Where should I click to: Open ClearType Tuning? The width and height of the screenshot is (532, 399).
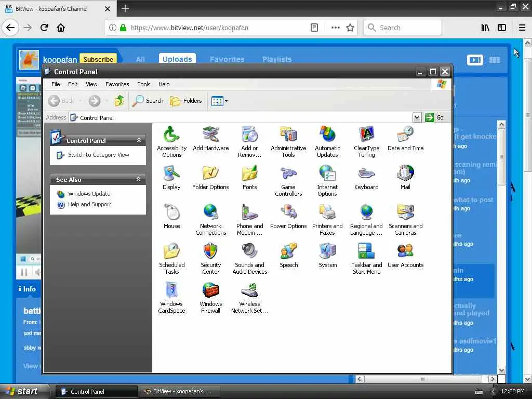366,142
